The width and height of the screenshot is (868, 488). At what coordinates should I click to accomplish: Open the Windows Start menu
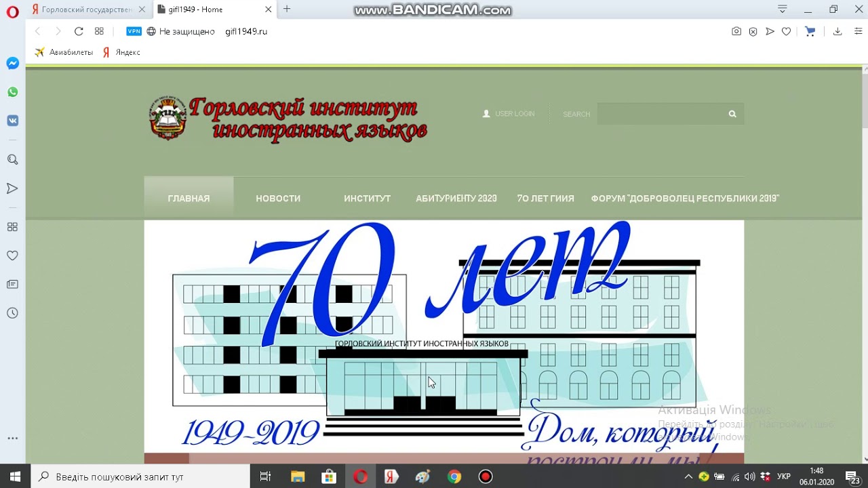[x=15, y=476]
